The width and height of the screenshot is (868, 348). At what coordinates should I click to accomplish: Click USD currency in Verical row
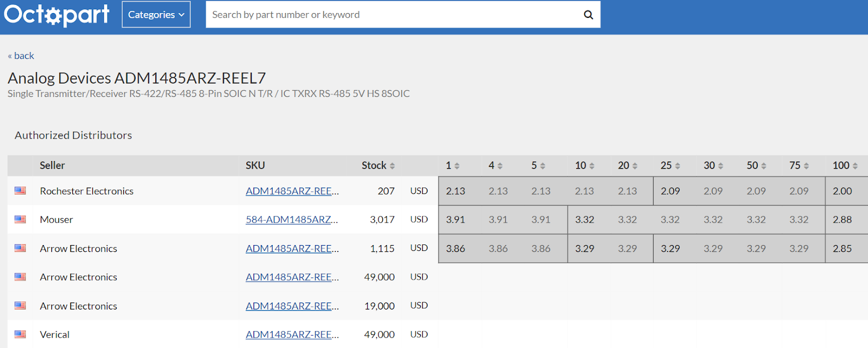click(419, 334)
